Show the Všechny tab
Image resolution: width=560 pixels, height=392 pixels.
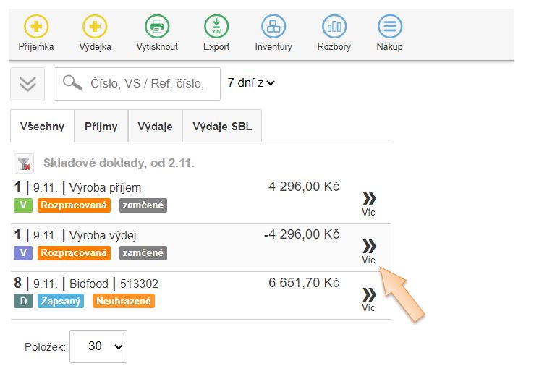[x=43, y=127]
